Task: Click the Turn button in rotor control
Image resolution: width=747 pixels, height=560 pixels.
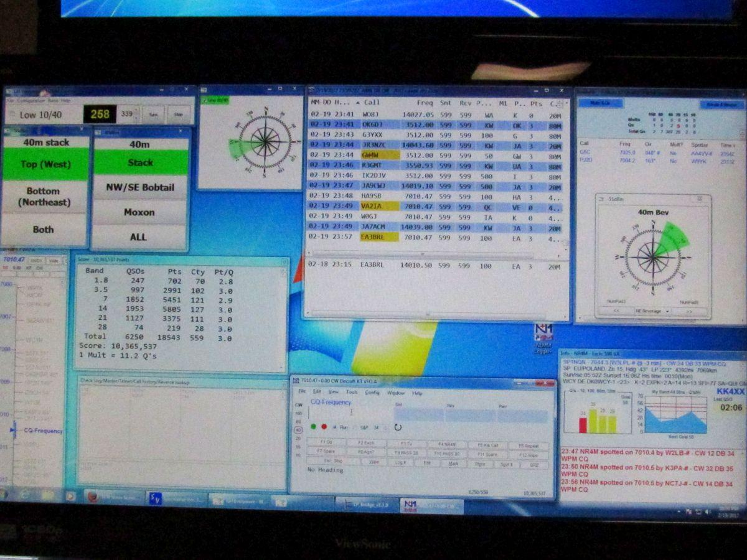Action: coord(153,114)
